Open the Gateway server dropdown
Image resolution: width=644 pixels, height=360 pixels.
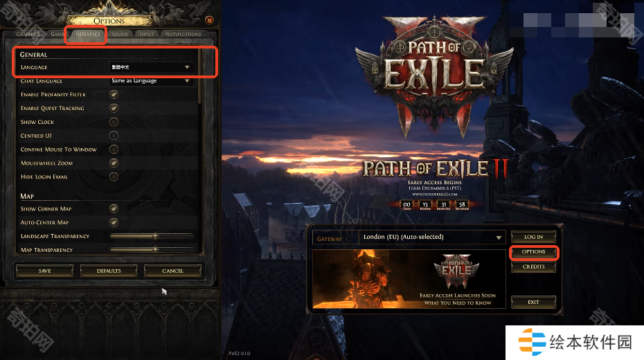432,237
